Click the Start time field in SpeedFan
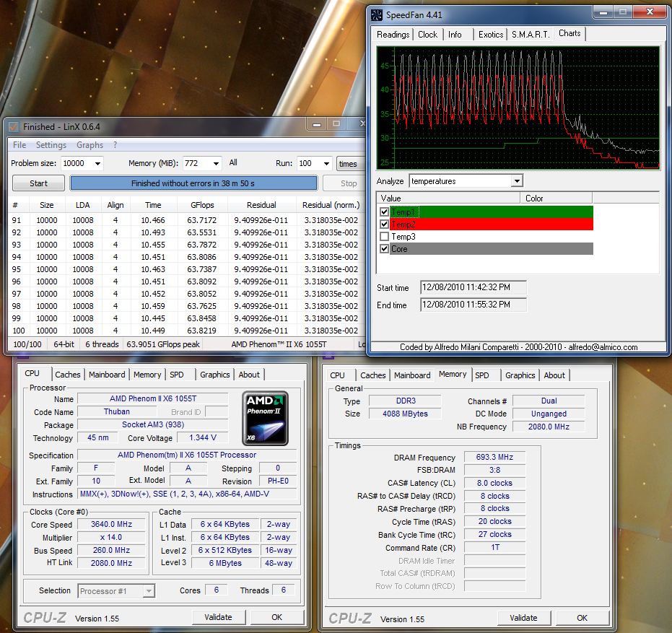The height and width of the screenshot is (633, 672). (x=474, y=287)
